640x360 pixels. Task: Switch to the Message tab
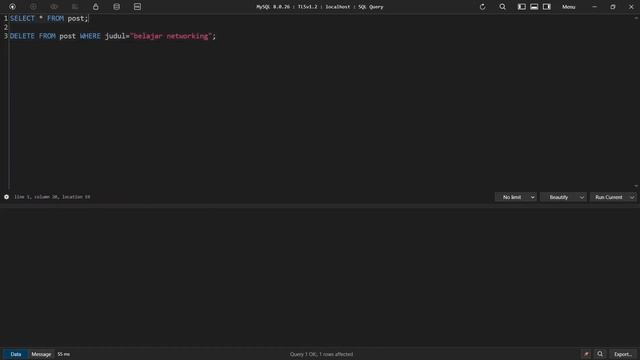(x=41, y=354)
